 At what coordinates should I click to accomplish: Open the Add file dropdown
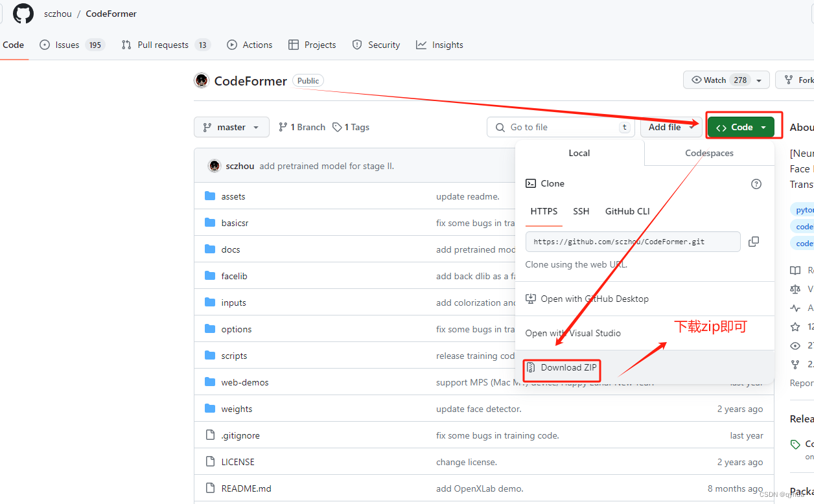(x=671, y=127)
